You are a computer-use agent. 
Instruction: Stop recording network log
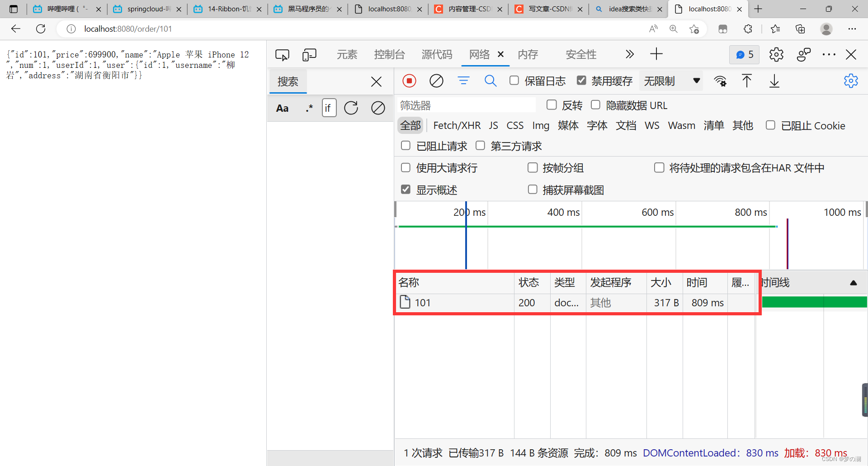(x=409, y=81)
